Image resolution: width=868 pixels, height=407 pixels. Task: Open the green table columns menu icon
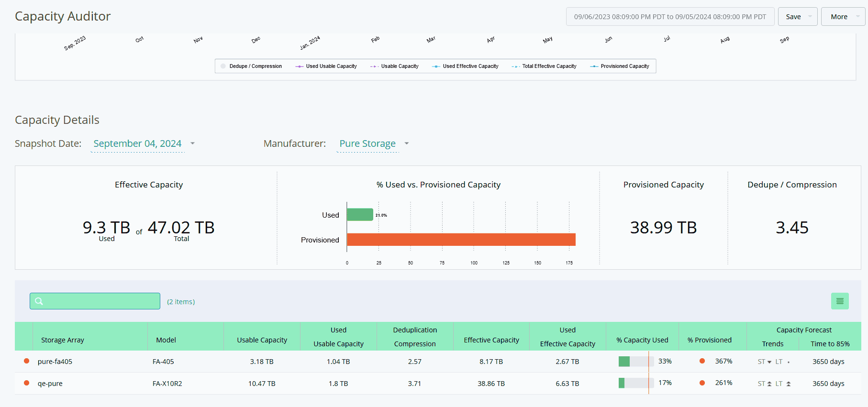coord(840,301)
